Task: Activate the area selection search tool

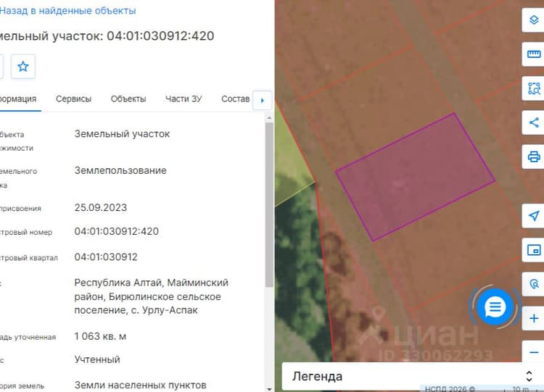Action: coord(534,88)
